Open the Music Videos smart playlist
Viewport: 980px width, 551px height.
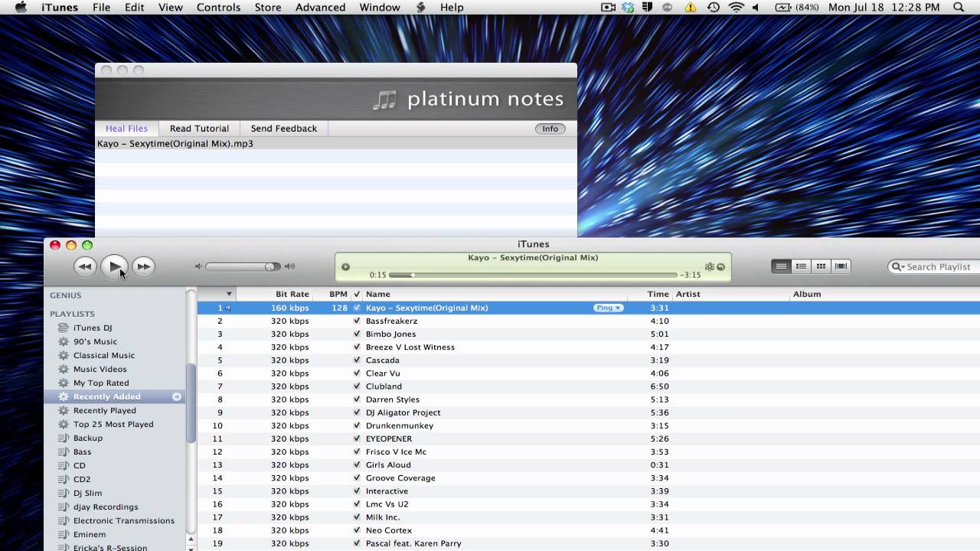click(x=100, y=369)
